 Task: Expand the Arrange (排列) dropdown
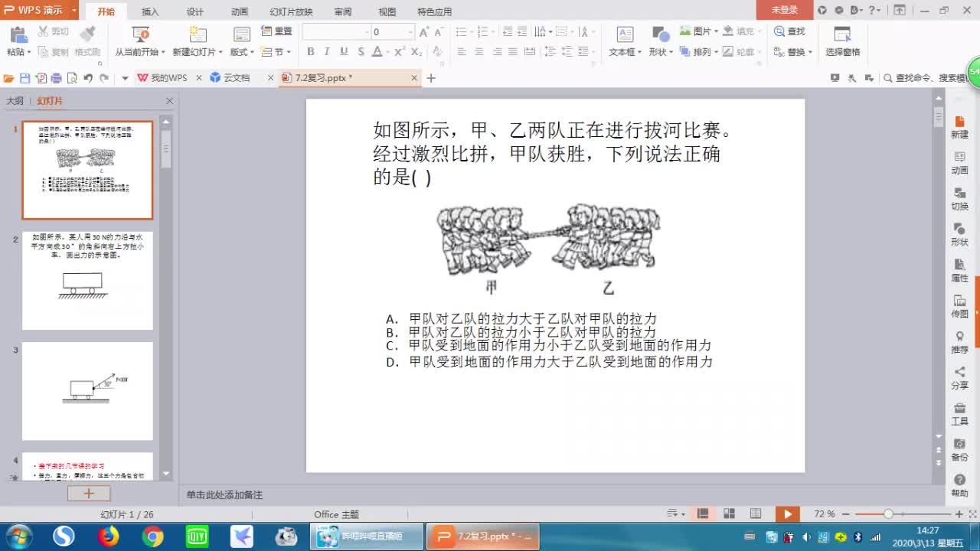[716, 52]
